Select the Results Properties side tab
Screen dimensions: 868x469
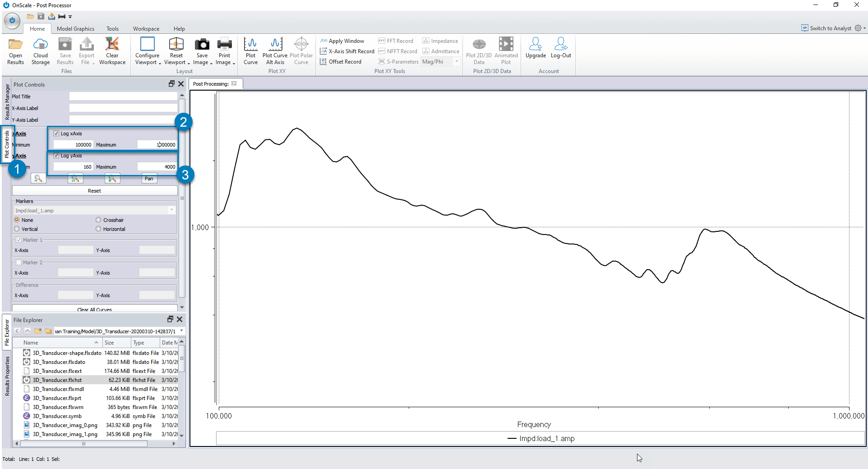click(7, 376)
